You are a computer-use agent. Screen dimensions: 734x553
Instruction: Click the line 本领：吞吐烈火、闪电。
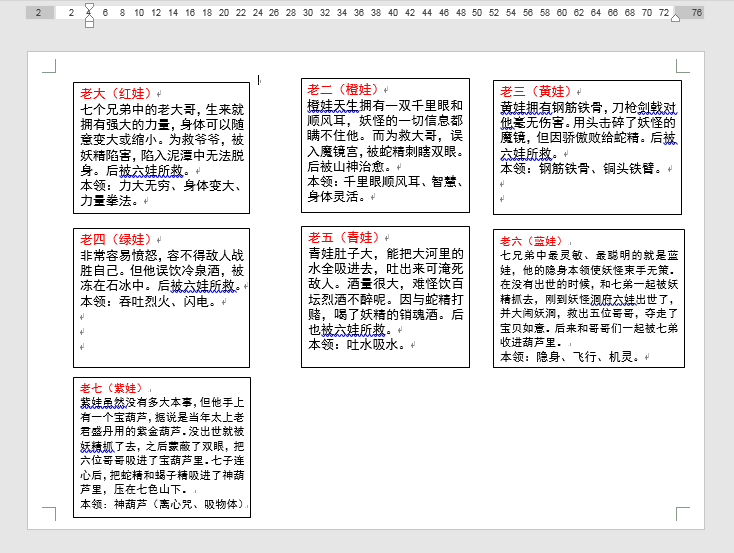point(149,301)
